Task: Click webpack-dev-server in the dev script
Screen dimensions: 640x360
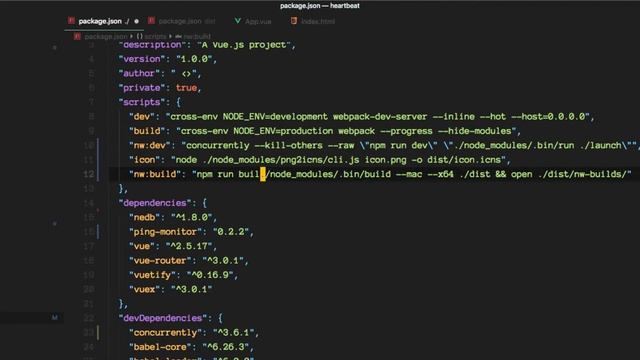Action: pyautogui.click(x=380, y=117)
